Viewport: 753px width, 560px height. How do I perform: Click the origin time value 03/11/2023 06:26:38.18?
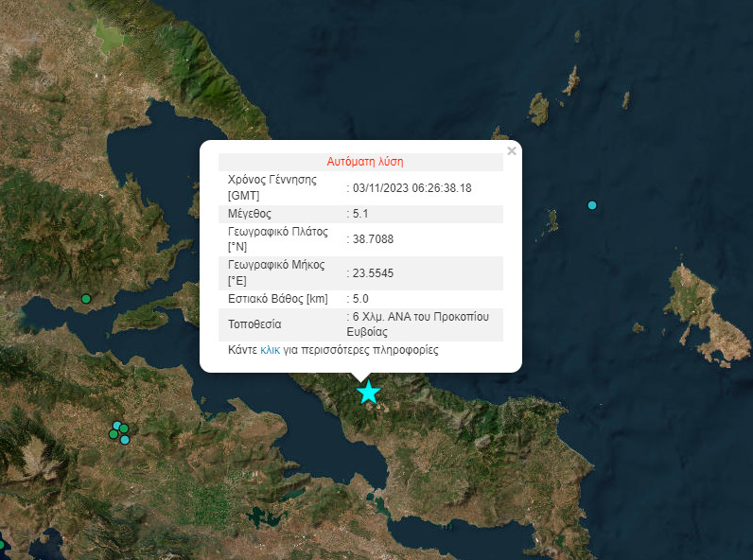[x=412, y=188]
